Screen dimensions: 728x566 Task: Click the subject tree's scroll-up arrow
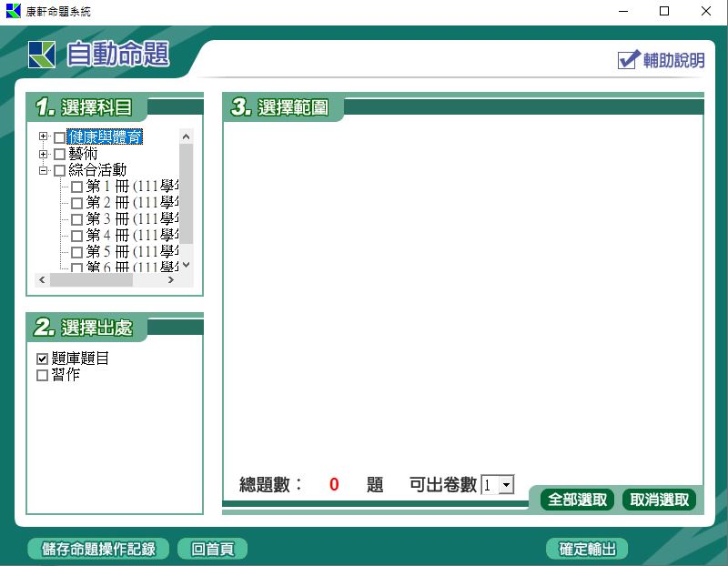[187, 136]
